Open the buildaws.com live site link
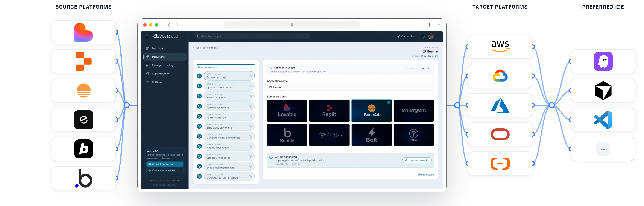This screenshot has width=644, height=206. 430,56
